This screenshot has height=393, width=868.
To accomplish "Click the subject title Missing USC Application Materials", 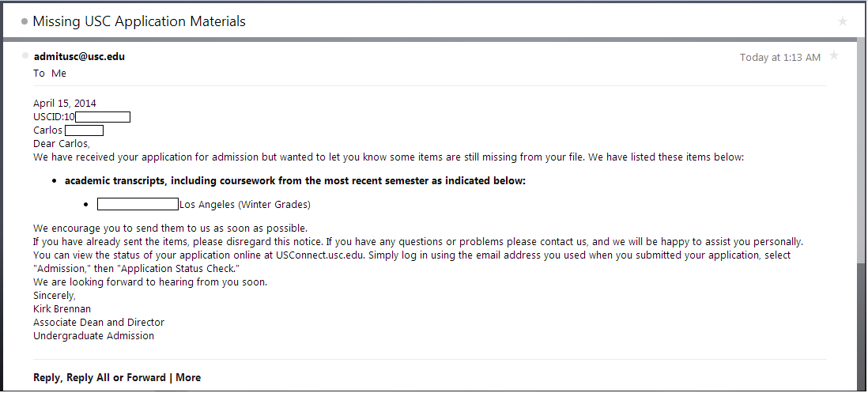I will (x=139, y=21).
